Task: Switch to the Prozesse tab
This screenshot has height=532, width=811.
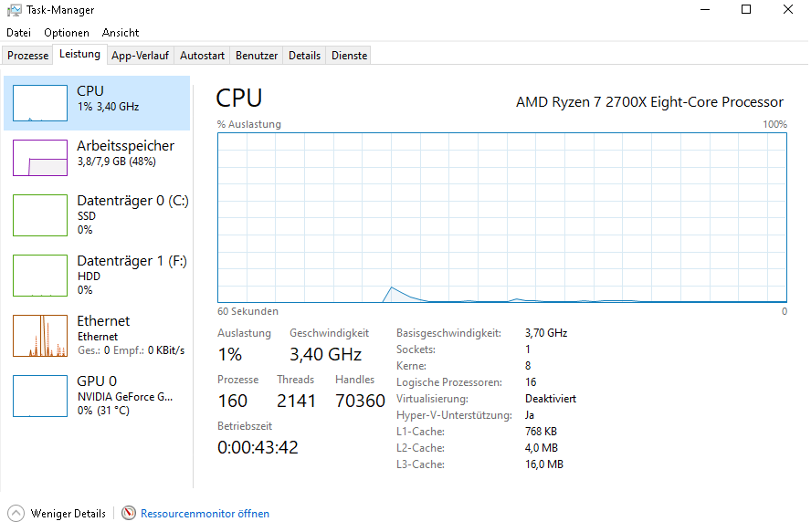Action: tap(28, 56)
